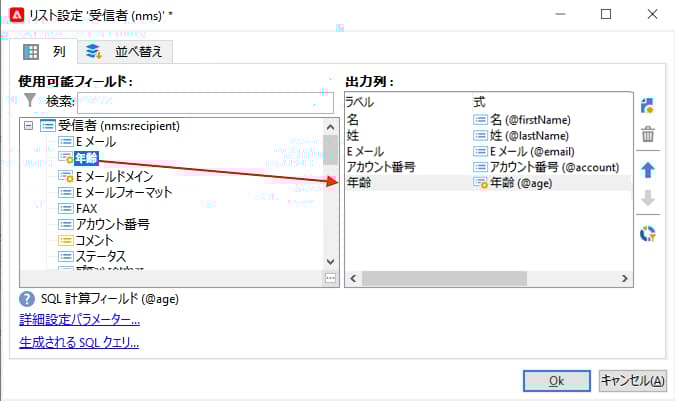The height and width of the screenshot is (401, 675).
Task: Maximize the リスト設定 dialog window
Action: (606, 14)
